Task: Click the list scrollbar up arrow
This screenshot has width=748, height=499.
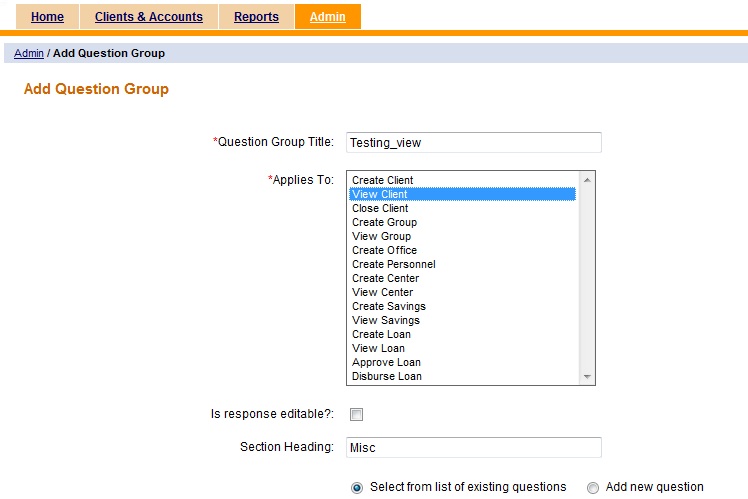Action: pyautogui.click(x=587, y=180)
